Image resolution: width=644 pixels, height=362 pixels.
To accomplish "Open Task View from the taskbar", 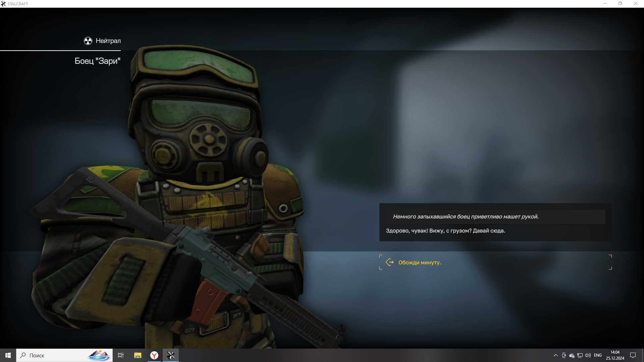I will pos(121,355).
